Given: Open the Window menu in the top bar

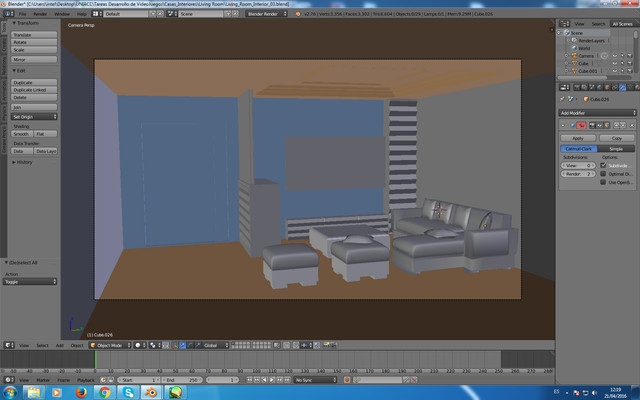Looking at the screenshot, I should click(x=62, y=14).
